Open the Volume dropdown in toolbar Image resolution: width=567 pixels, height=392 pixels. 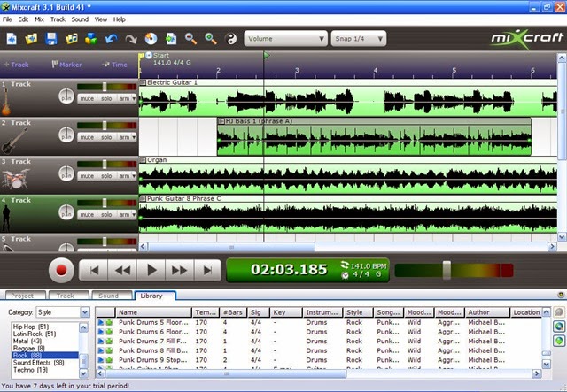[285, 39]
